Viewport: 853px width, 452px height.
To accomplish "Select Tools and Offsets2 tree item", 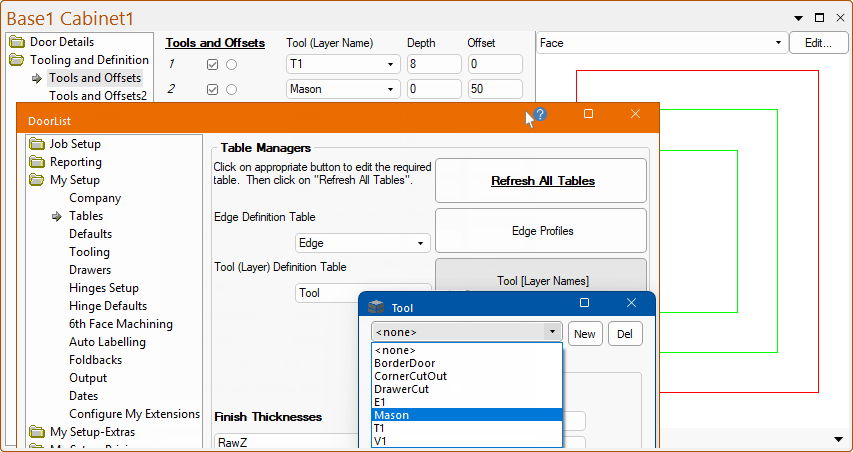I will [x=98, y=96].
